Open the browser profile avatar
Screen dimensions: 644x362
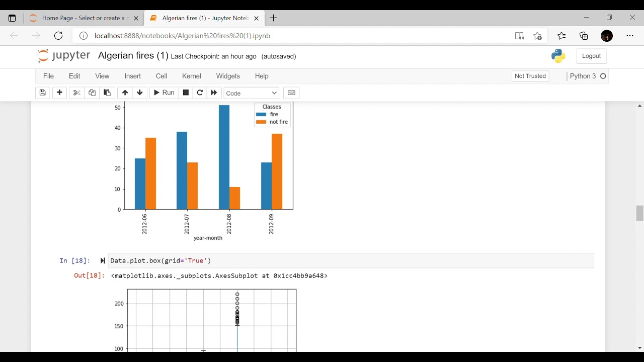(x=607, y=36)
